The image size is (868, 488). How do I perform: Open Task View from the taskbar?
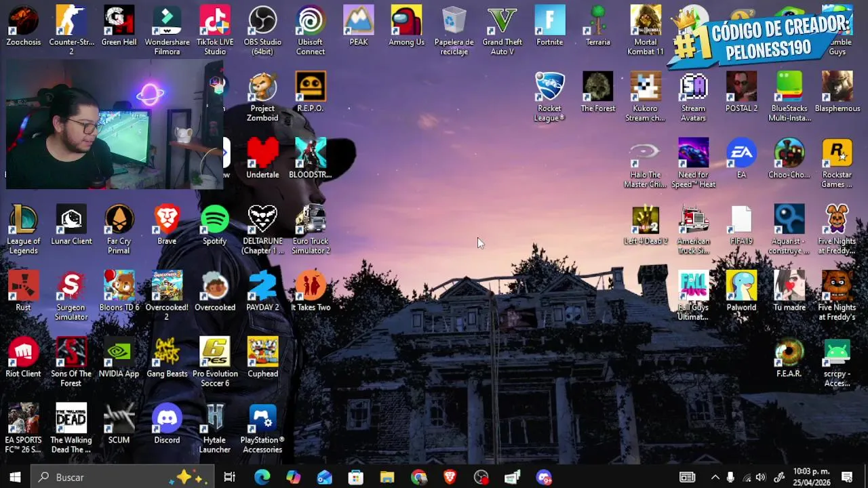tap(230, 477)
